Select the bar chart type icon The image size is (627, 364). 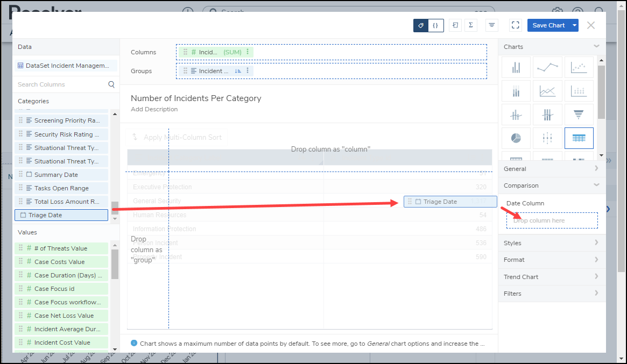click(x=516, y=67)
